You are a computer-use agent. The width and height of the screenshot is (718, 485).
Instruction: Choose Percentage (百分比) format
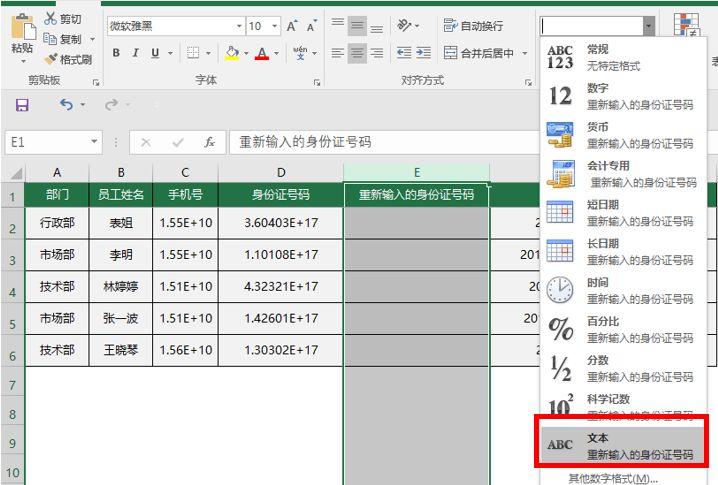coord(622,330)
